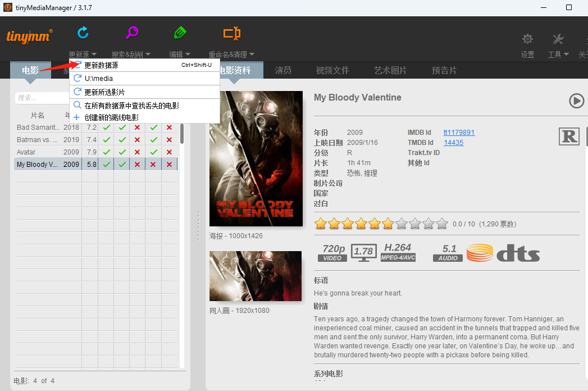Click the movie list vertical scrollbar
This screenshot has width=588, height=391.
(182, 134)
